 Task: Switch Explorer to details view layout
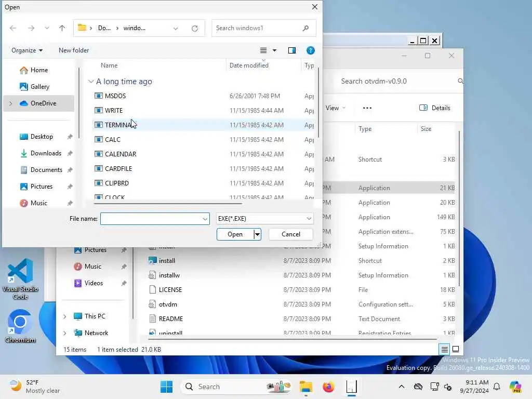pos(445,349)
